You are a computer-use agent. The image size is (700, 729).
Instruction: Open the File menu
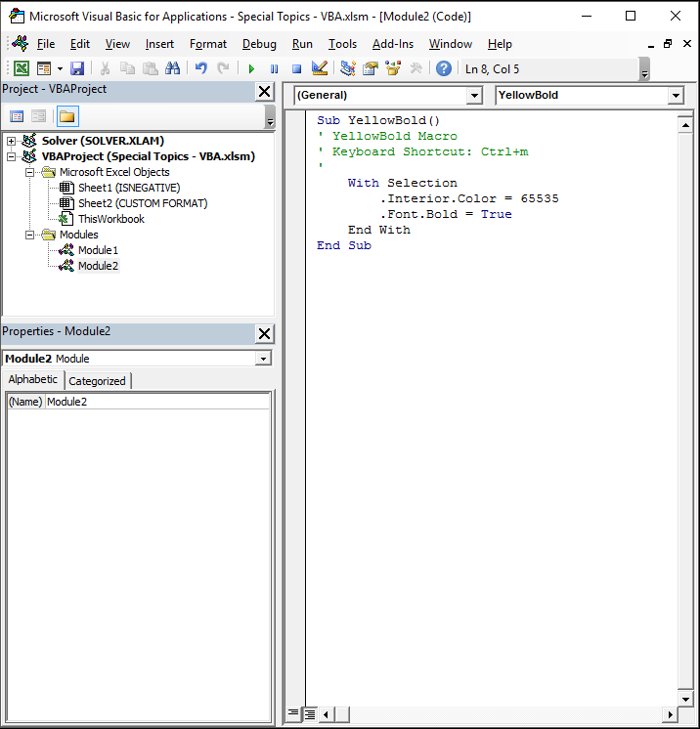pos(46,44)
